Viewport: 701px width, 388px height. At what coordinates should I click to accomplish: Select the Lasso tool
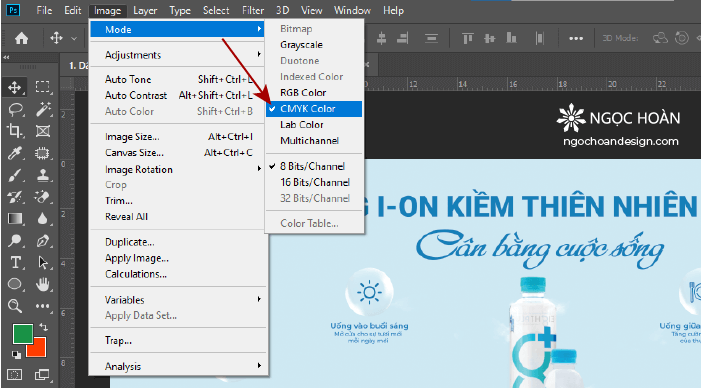(15, 109)
